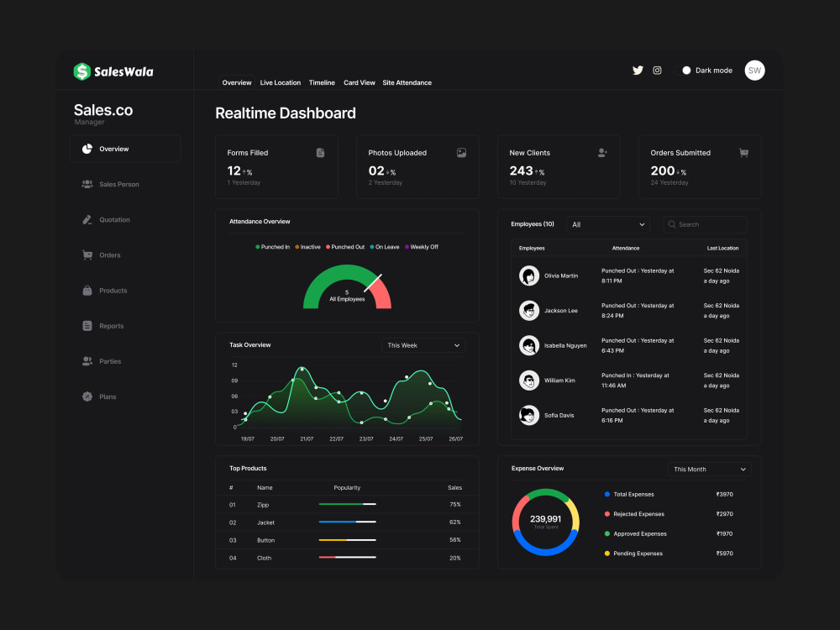Open Instagram from the top bar
The image size is (840, 630).
pos(657,71)
